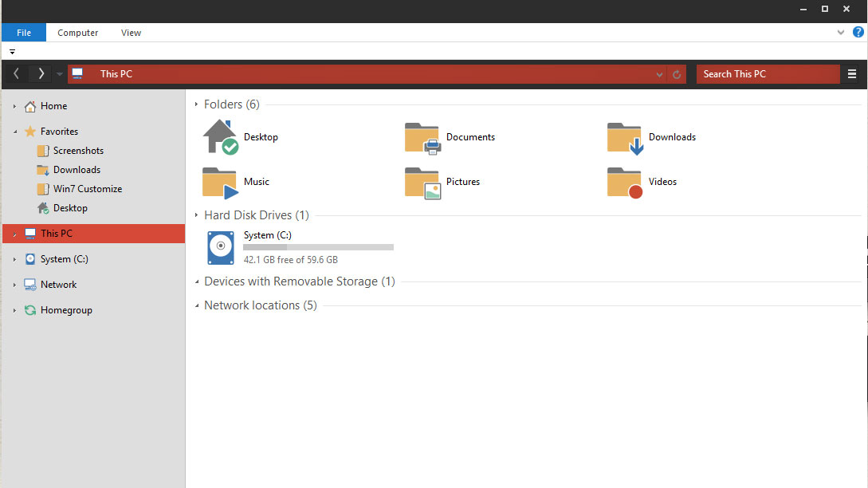
Task: Collapse the Folders (6) group
Action: point(197,104)
